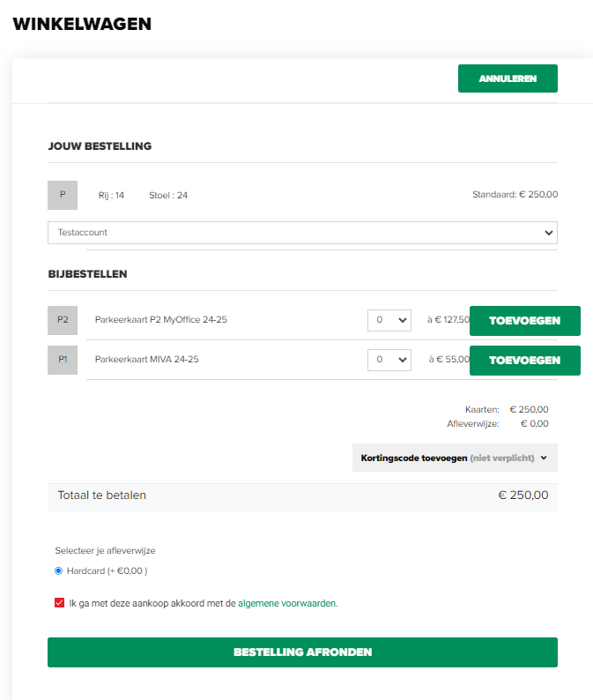Click the P1 parking badge icon
Viewport: 593px width, 700px height.
coord(63,360)
